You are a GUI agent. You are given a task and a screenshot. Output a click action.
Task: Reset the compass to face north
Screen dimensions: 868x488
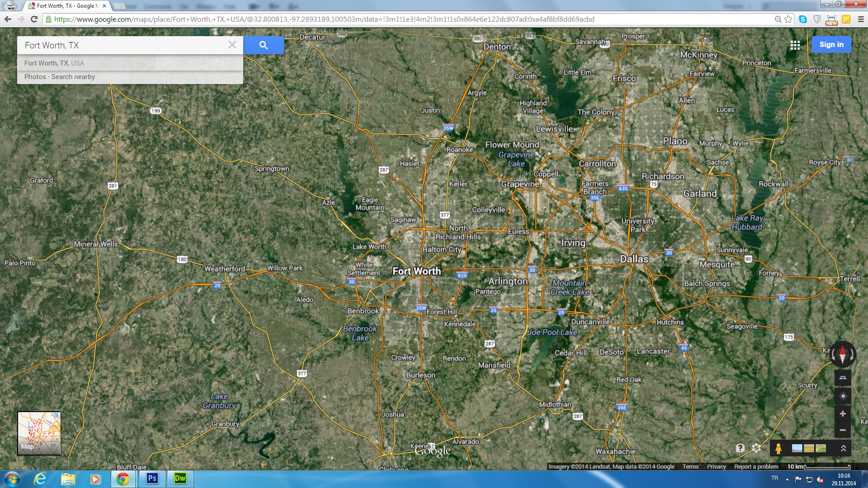[842, 354]
